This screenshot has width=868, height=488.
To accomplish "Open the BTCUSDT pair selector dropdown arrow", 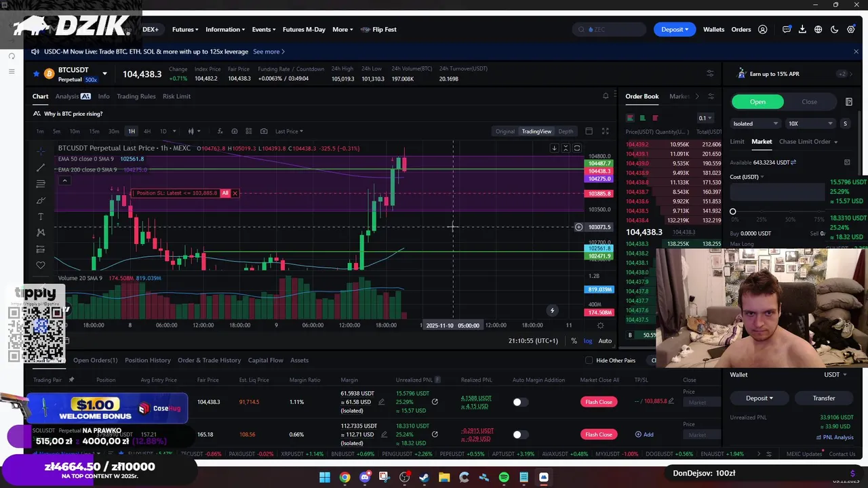I will [x=104, y=73].
